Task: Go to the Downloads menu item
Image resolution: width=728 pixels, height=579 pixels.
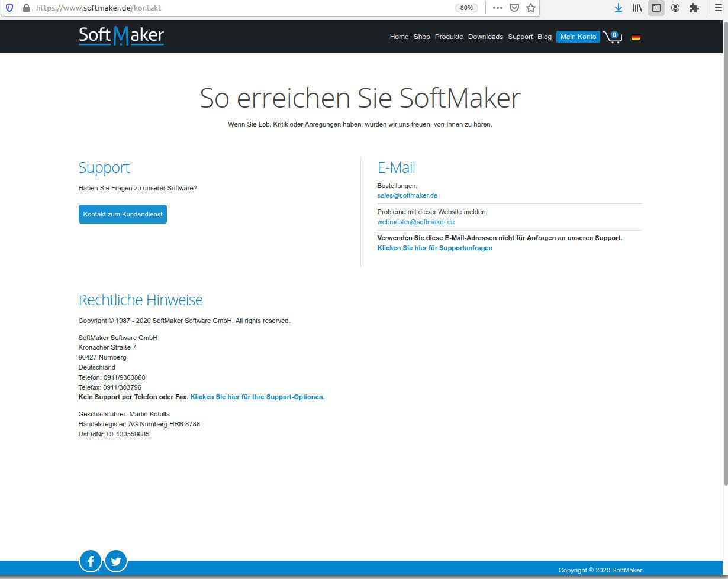Action: coord(485,37)
